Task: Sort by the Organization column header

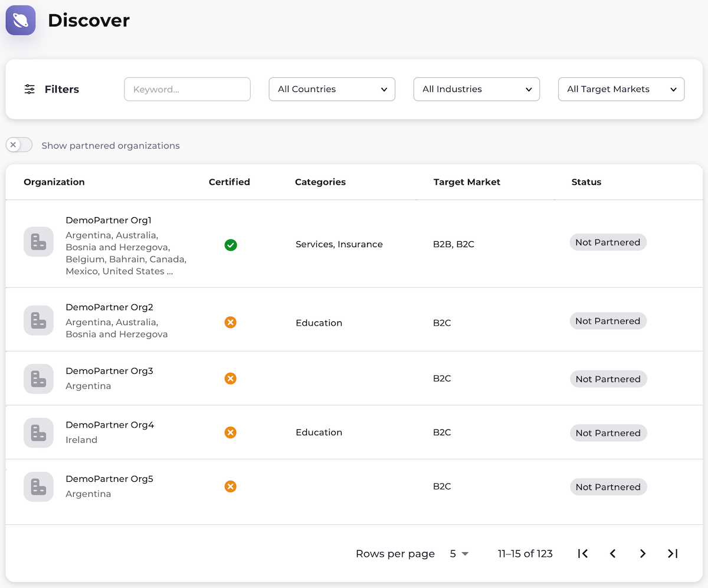Action: 54,182
